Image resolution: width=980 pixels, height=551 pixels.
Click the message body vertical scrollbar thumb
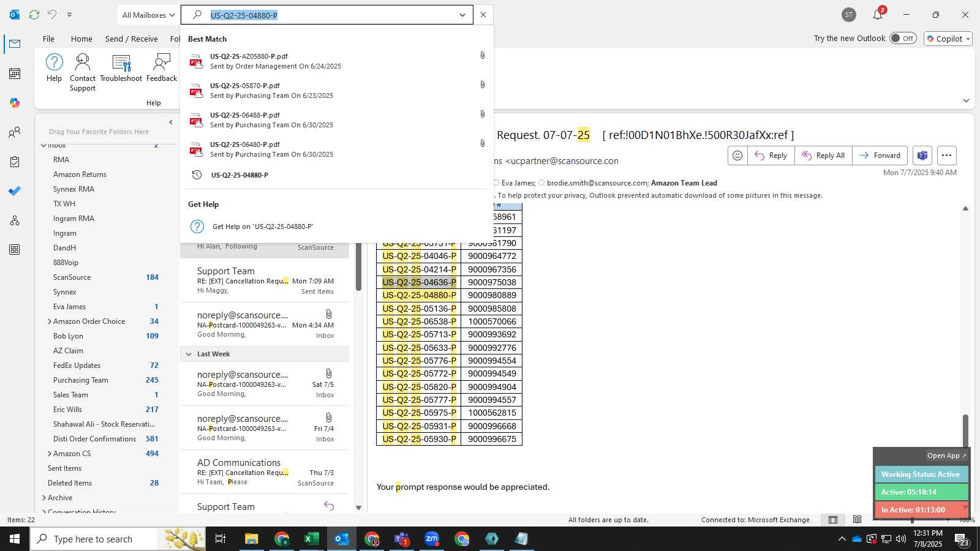pos(965,431)
